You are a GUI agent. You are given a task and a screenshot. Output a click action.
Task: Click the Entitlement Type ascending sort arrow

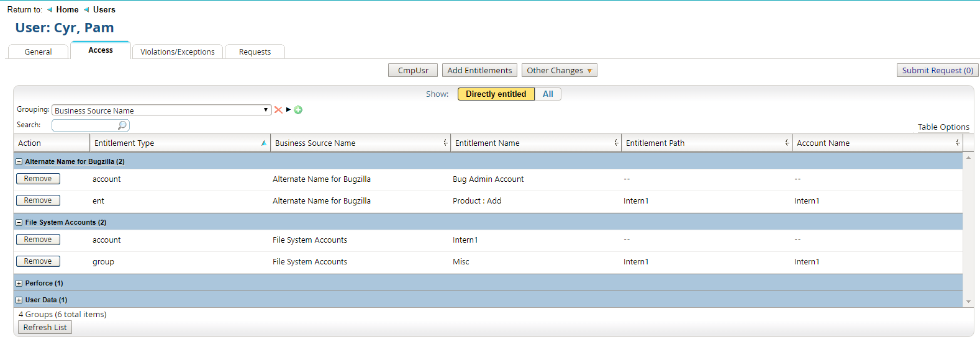click(264, 143)
